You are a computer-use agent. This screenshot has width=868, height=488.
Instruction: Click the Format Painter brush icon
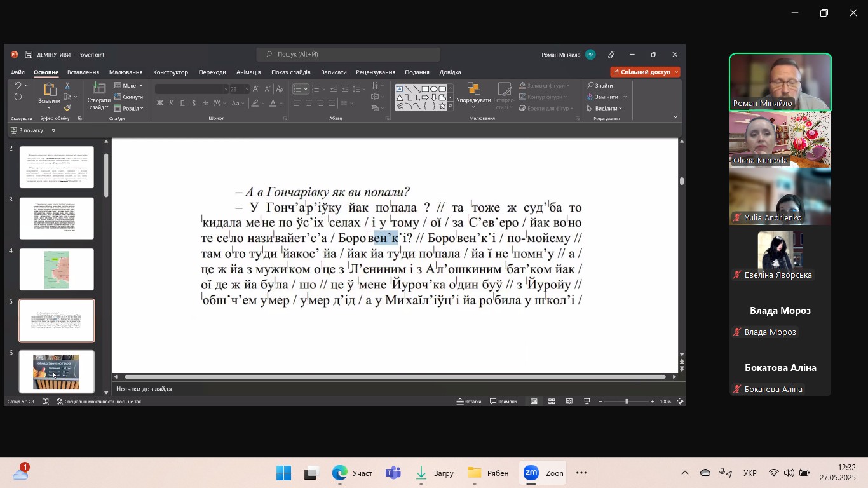pos(67,108)
